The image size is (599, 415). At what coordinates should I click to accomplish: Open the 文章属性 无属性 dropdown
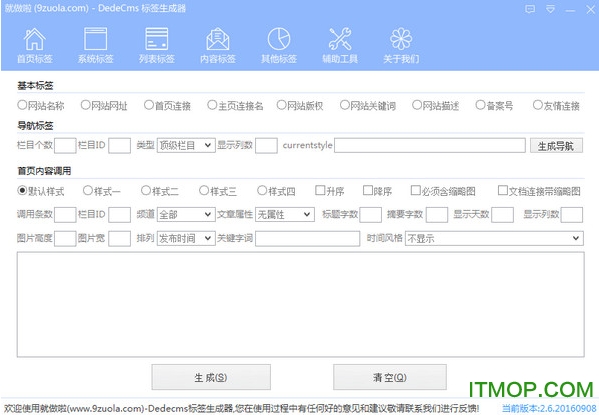[285, 214]
